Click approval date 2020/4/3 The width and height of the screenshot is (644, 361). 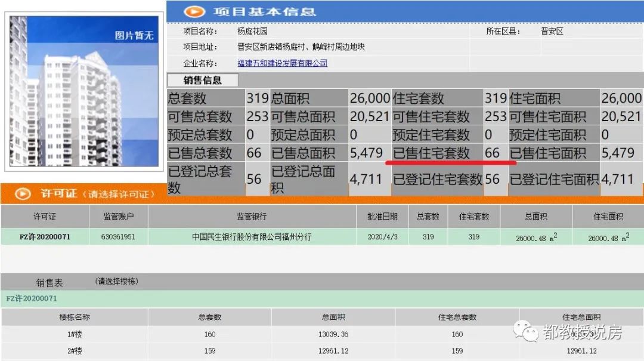(382, 237)
